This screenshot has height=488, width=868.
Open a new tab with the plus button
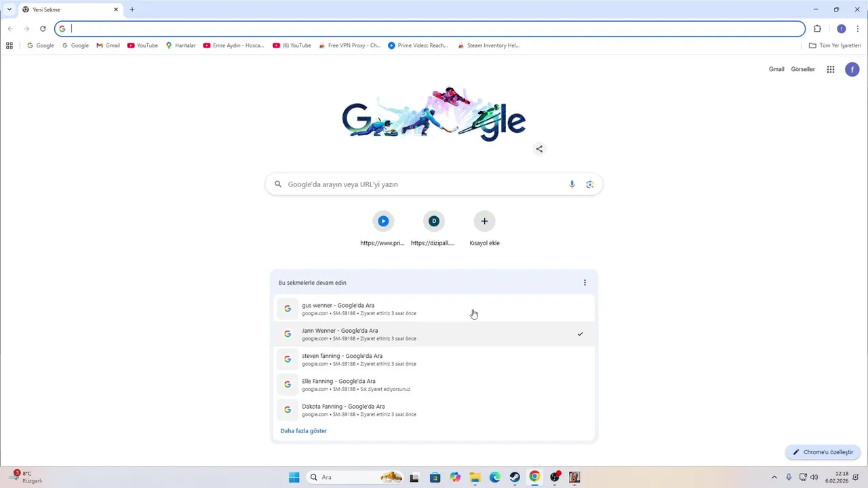[x=132, y=9]
